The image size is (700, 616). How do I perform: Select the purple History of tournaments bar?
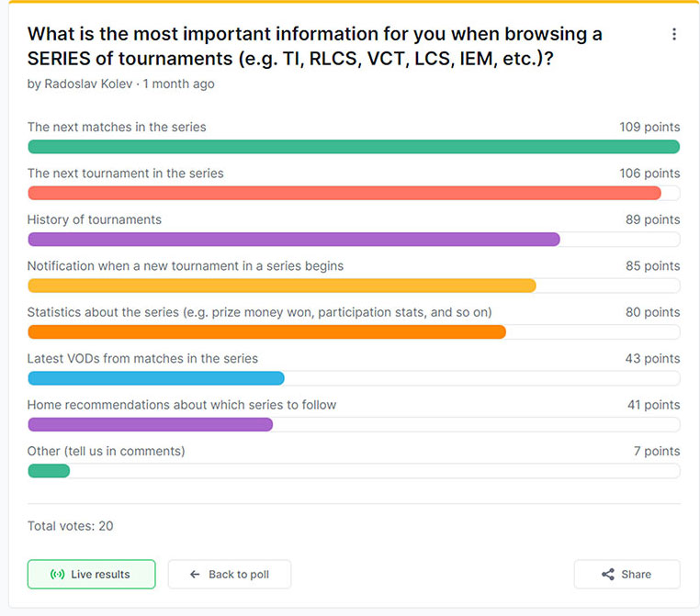click(294, 240)
